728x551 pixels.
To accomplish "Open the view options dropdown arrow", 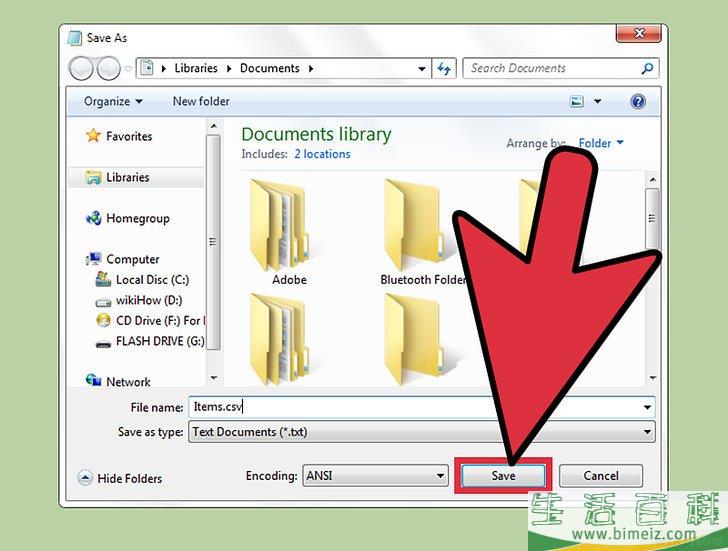I will (x=598, y=101).
